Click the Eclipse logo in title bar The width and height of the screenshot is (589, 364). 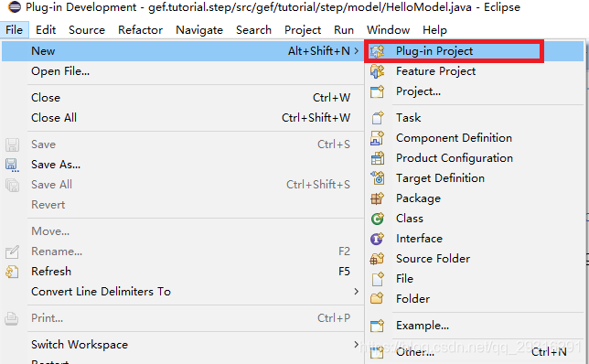click(x=15, y=6)
